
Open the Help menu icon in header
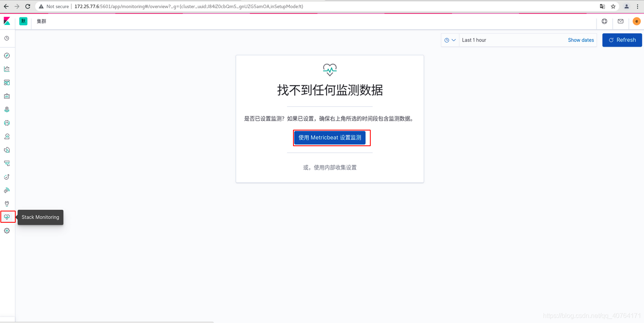tap(605, 21)
